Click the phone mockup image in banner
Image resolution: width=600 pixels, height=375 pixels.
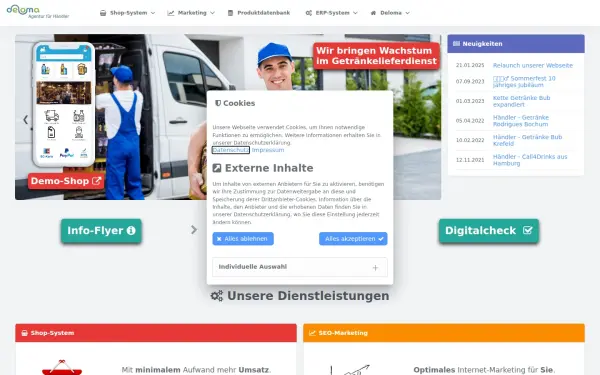point(64,104)
